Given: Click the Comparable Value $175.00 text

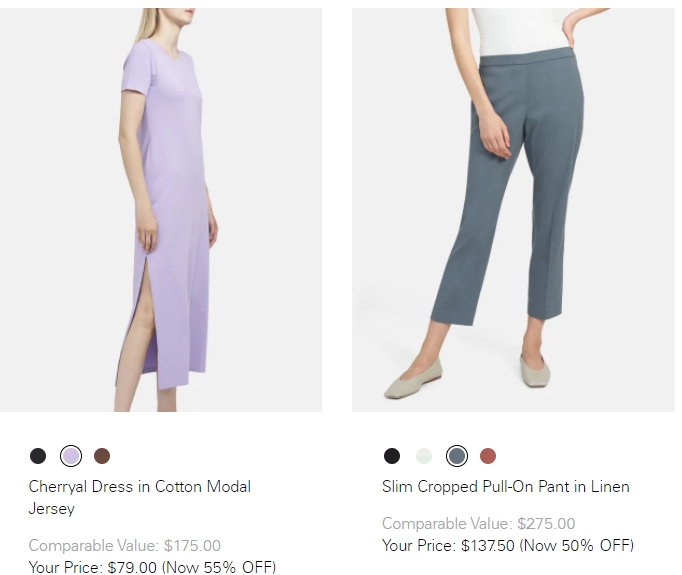Looking at the screenshot, I should (x=124, y=545).
